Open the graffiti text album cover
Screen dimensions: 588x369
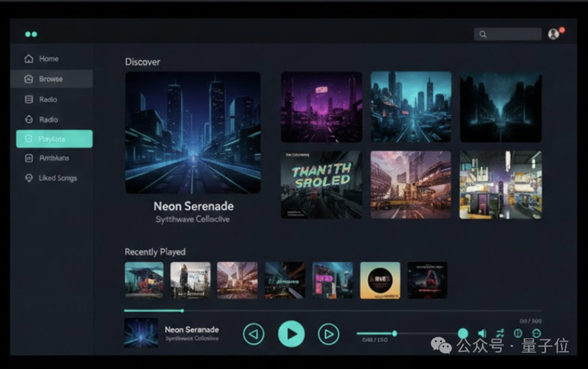tap(322, 185)
